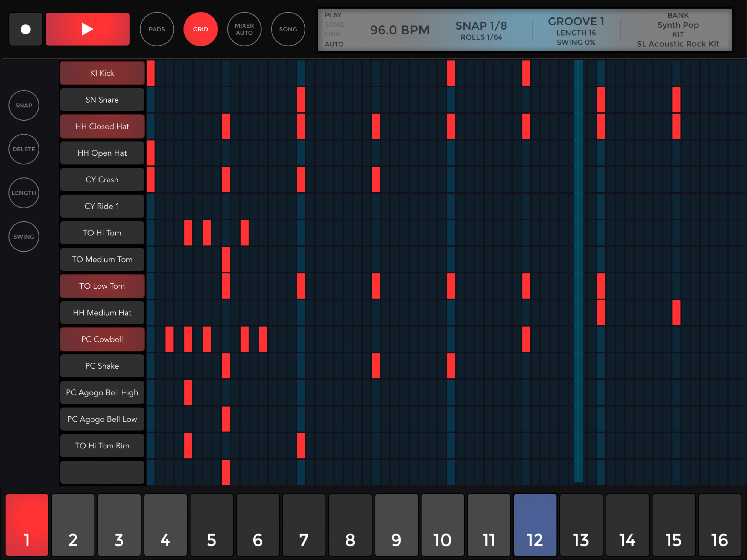Activate the DELETE mode button

24,149
